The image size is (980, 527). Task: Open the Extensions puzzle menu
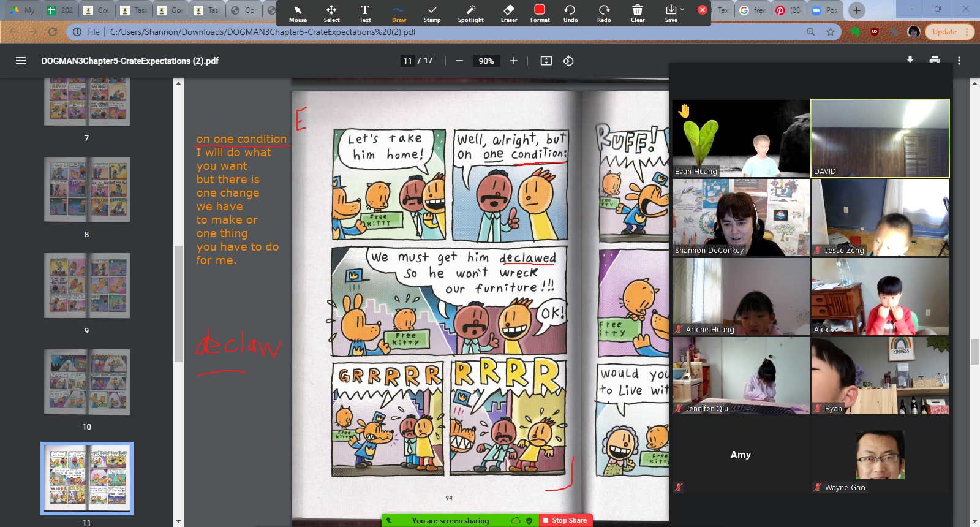click(894, 32)
